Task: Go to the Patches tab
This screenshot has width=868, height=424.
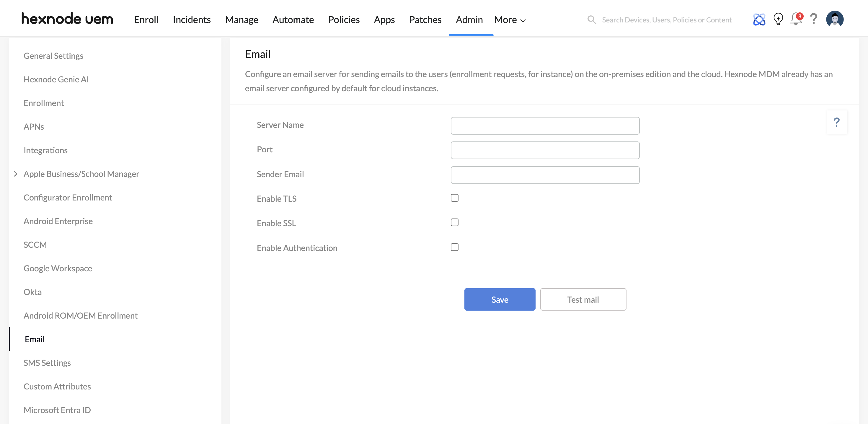Action: click(425, 20)
